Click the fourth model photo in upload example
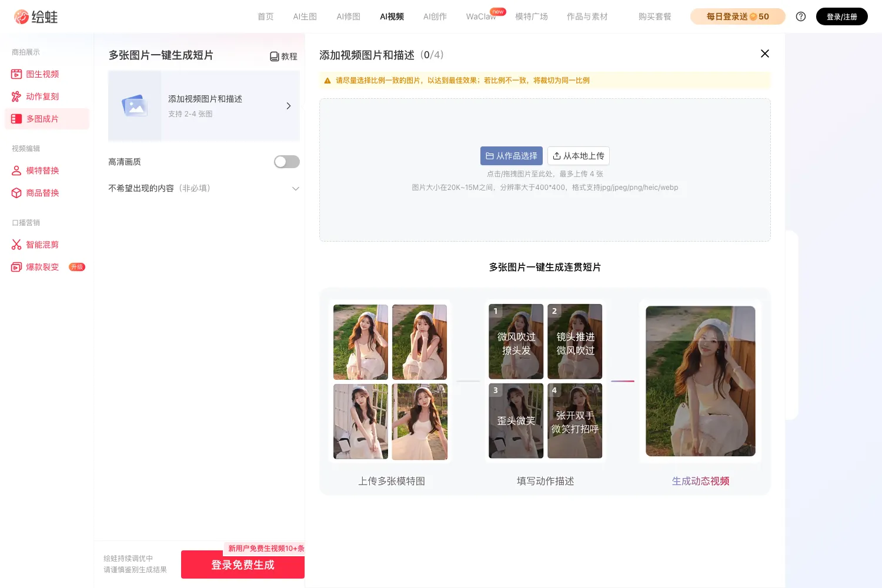 click(x=420, y=422)
